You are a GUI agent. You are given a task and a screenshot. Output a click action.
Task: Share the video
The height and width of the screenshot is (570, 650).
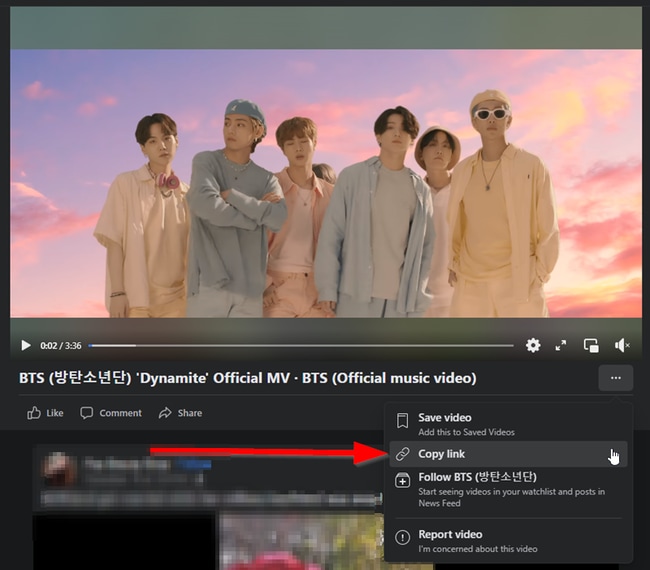[180, 413]
